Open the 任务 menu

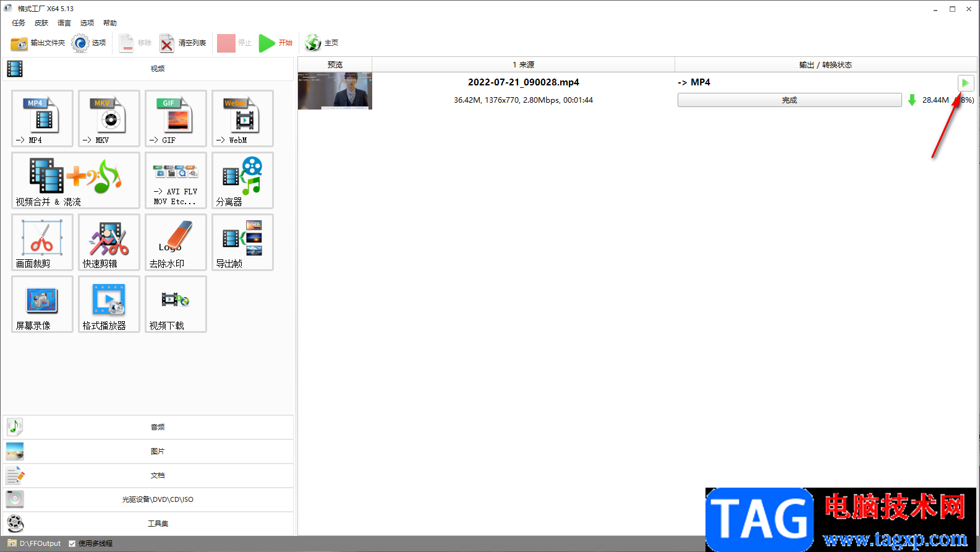[x=19, y=23]
